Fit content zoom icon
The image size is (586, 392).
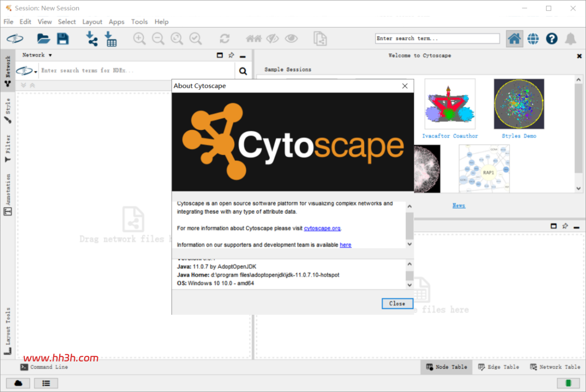[177, 38]
